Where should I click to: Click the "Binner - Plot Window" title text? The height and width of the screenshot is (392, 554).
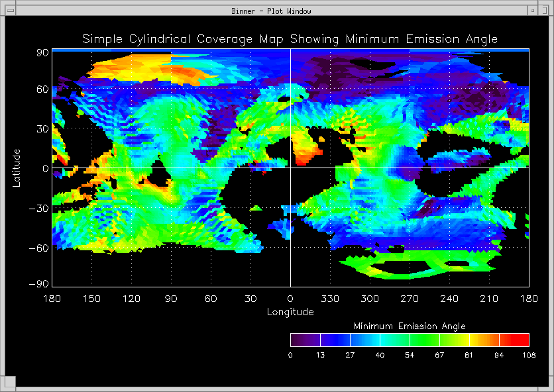point(272,11)
